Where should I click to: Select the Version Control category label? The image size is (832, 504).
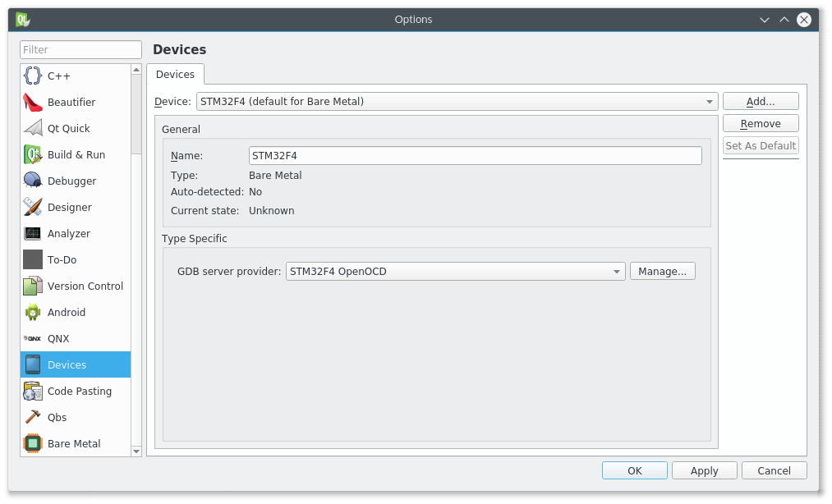pyautogui.click(x=85, y=286)
